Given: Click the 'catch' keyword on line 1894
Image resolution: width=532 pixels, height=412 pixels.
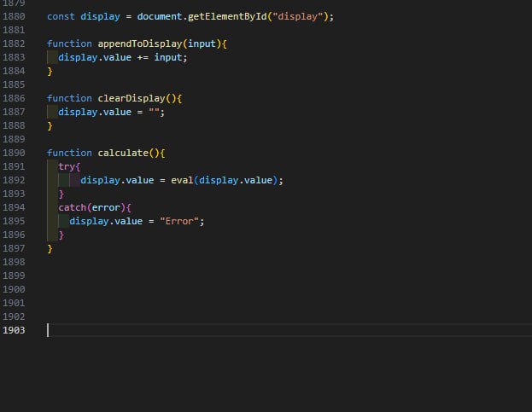Looking at the screenshot, I should 72,207.
